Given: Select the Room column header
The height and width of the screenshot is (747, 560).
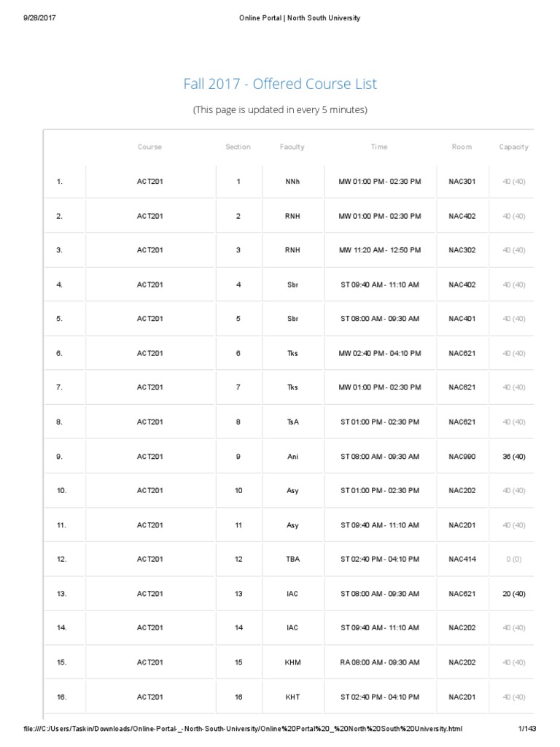Looking at the screenshot, I should 462,147.
